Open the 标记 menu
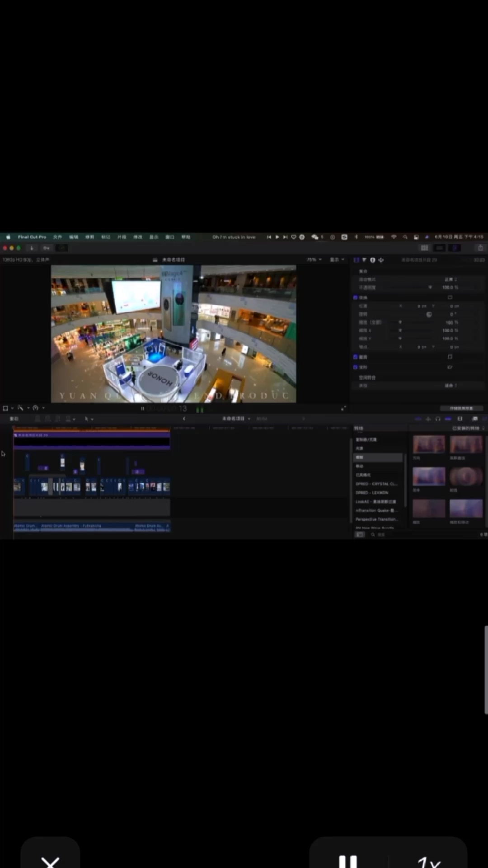 point(106,237)
